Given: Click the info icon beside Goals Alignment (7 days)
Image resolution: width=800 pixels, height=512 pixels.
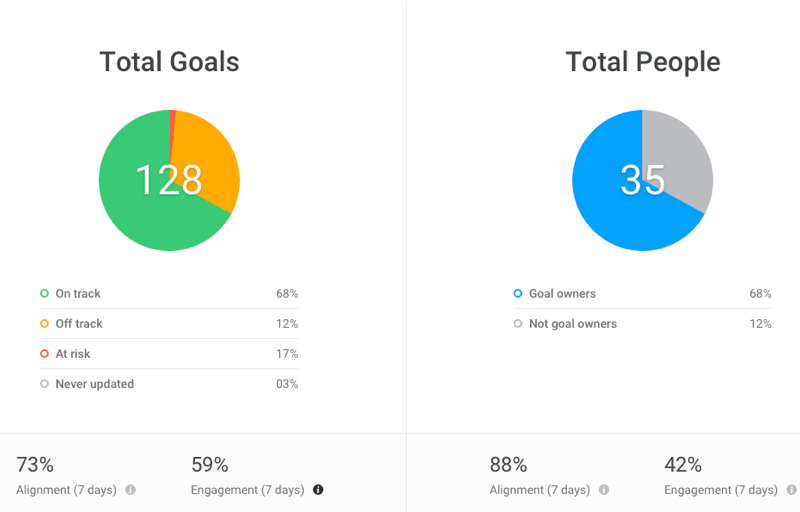Looking at the screenshot, I should 131,490.
